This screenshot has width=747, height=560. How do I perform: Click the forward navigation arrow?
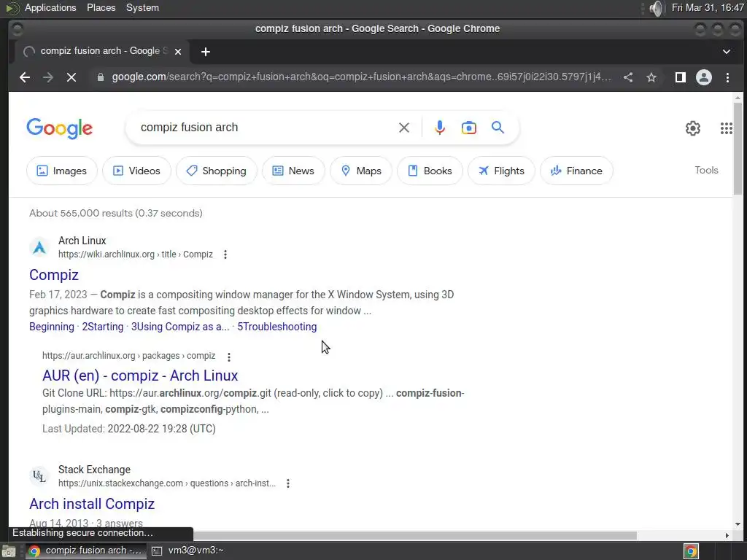[48, 77]
